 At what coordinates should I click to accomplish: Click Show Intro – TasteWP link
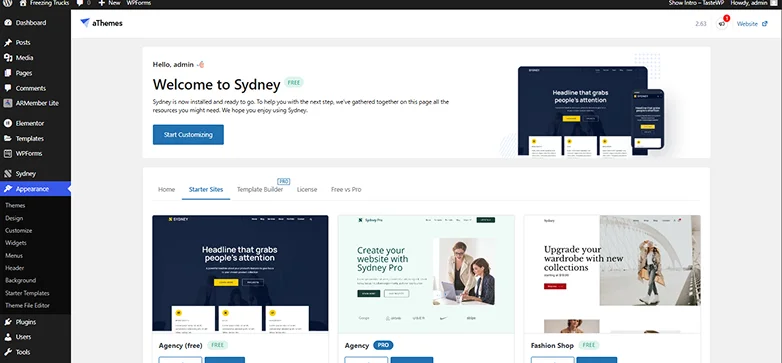pos(696,3)
